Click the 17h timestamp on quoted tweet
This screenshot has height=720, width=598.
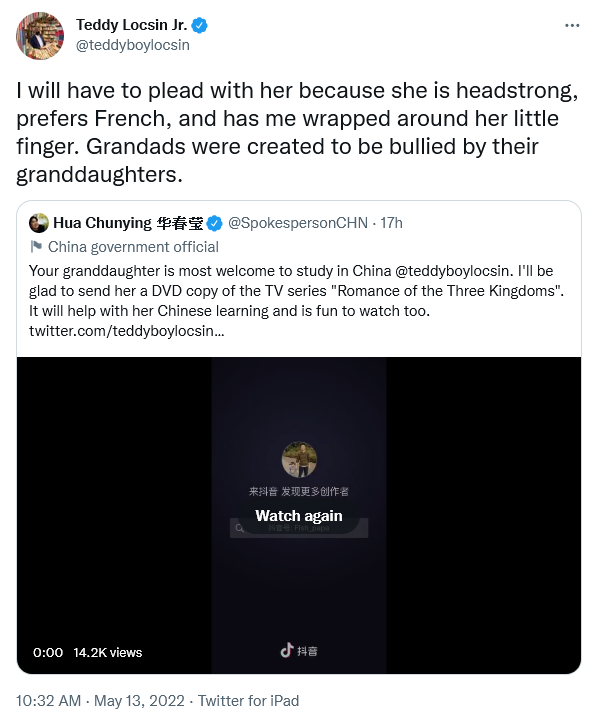[391, 223]
